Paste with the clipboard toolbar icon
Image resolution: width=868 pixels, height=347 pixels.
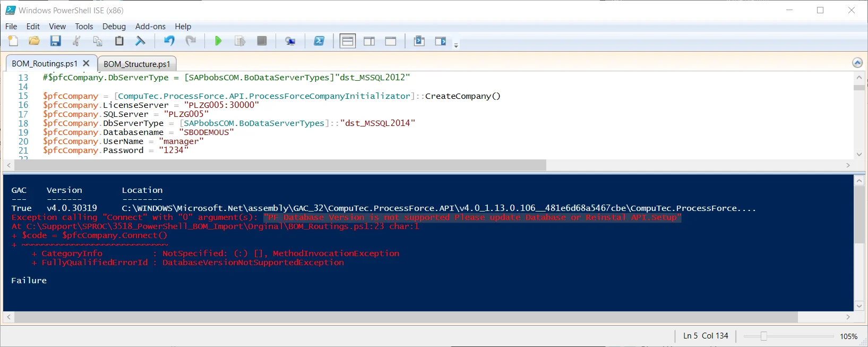tap(119, 41)
